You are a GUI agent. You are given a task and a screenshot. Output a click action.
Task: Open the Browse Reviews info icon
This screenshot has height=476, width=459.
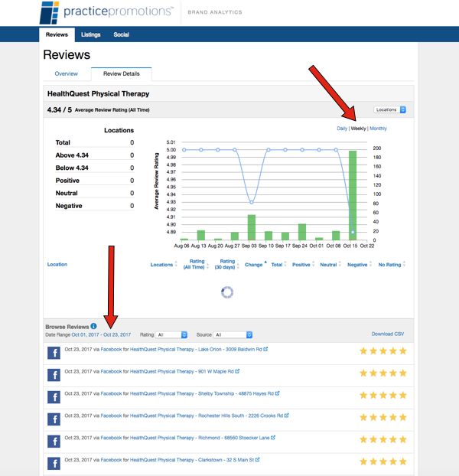pyautogui.click(x=94, y=326)
